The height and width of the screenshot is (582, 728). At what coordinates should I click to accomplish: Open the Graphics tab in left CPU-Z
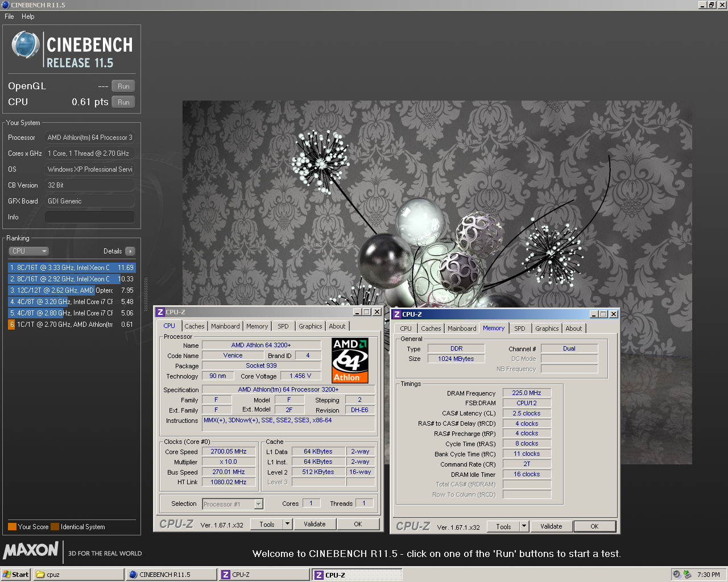click(311, 326)
